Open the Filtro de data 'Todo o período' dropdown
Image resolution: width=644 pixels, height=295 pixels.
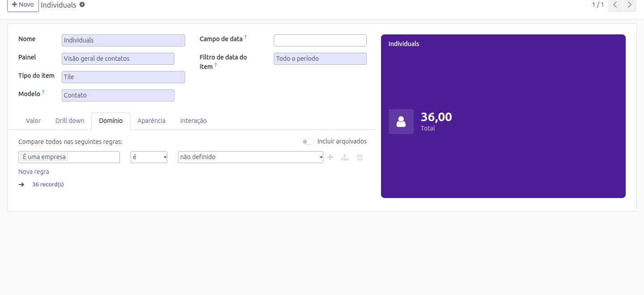(320, 59)
